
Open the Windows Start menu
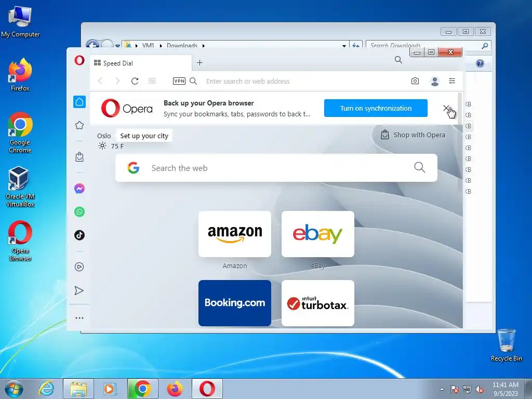coord(14,389)
